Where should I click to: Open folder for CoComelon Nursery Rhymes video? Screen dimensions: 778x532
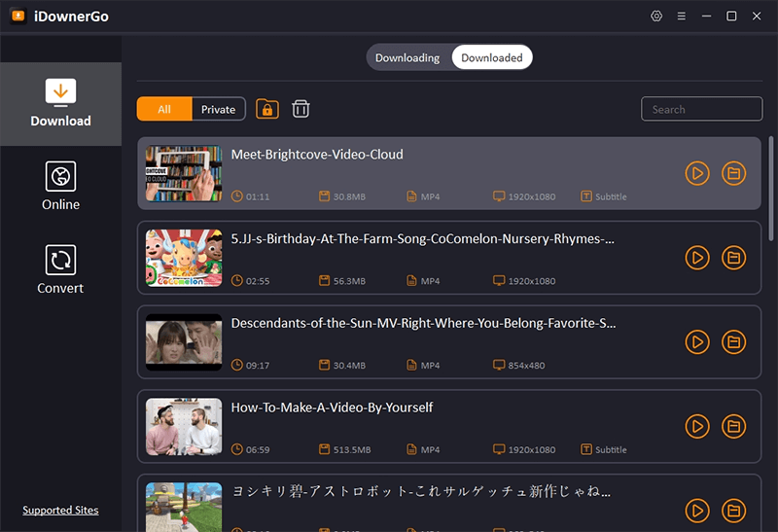point(733,258)
